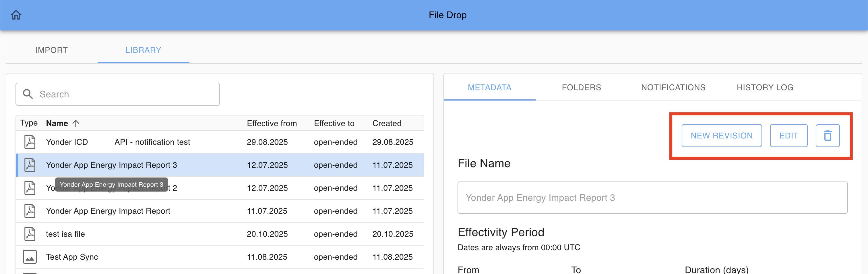This screenshot has width=868, height=274.
Task: Click the trash delete icon button
Action: tap(827, 136)
